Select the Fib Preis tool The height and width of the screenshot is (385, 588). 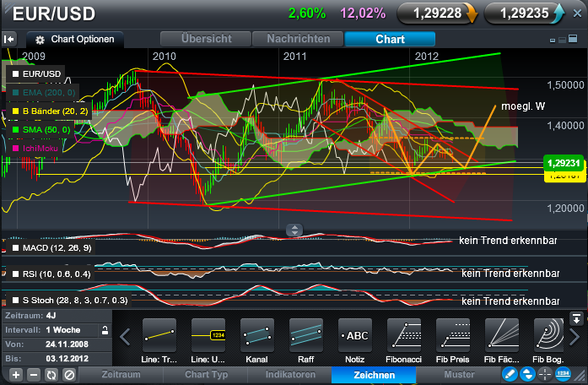[453, 341]
